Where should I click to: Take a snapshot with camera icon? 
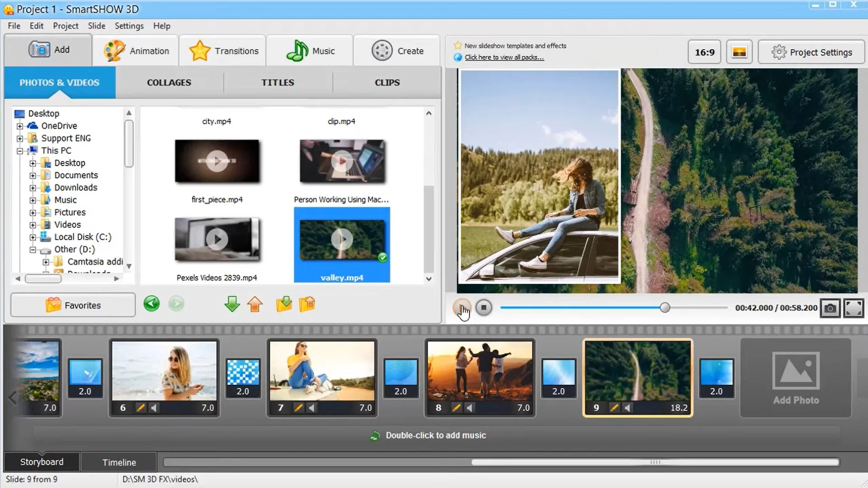tap(830, 308)
